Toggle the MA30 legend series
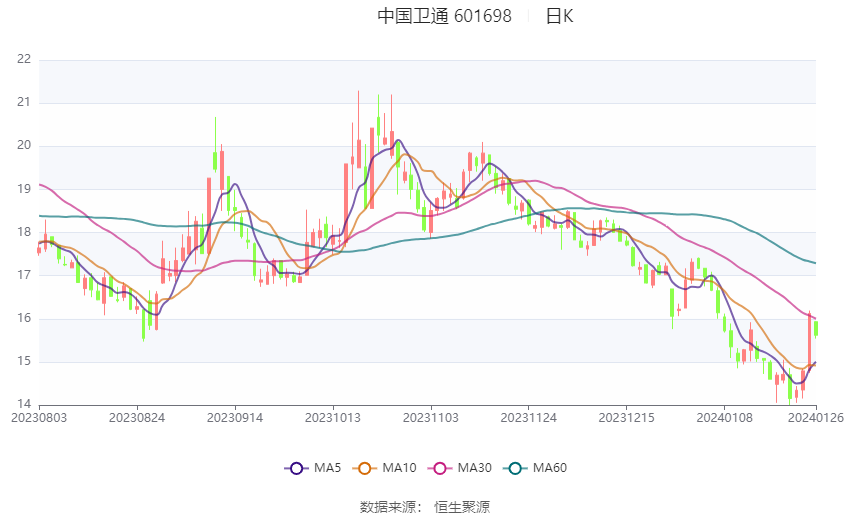This screenshot has height=517, width=850. pyautogui.click(x=460, y=468)
